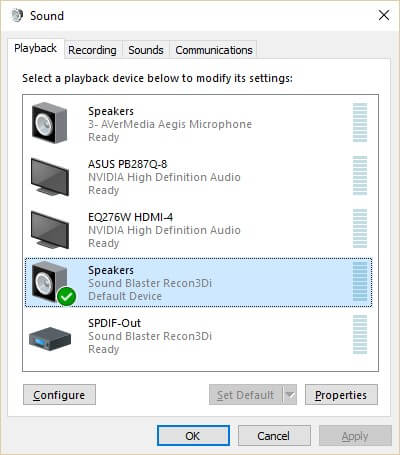
Task: Select the ASUS PB287Q-8 monitor icon
Action: click(50, 177)
